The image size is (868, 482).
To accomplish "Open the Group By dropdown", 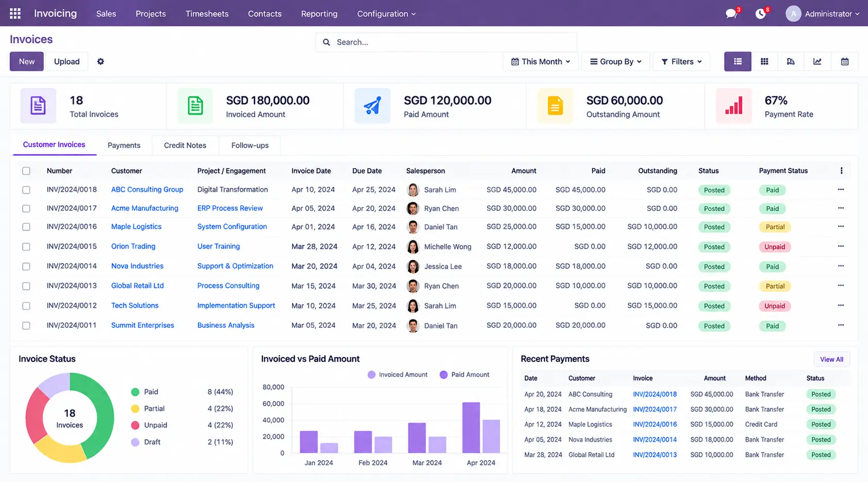I will (x=616, y=61).
